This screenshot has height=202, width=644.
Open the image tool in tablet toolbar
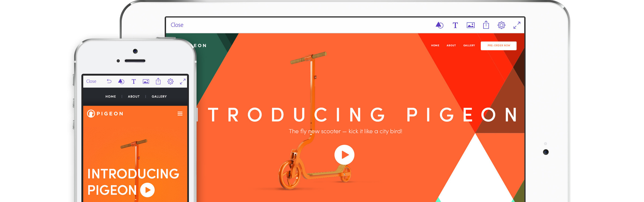pos(471,25)
